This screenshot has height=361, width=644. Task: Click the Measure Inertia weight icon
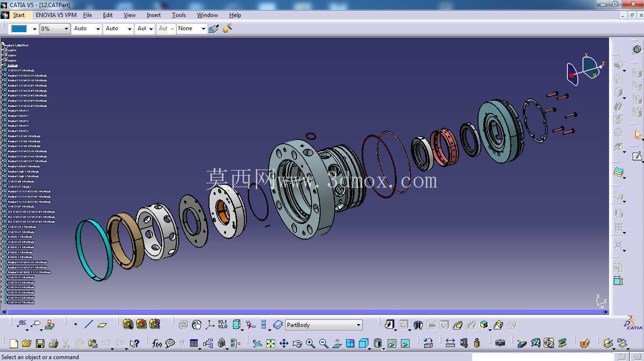click(477, 344)
